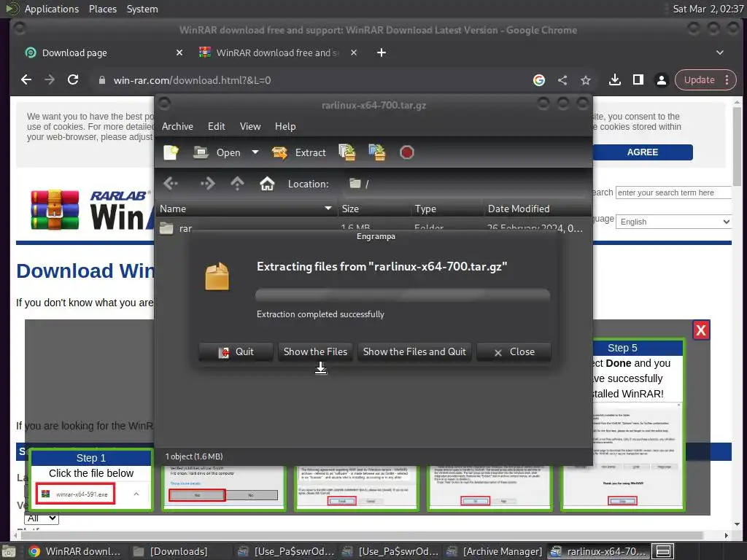Close the install steps overlay red X
This screenshot has width=747, height=560.
tap(701, 330)
